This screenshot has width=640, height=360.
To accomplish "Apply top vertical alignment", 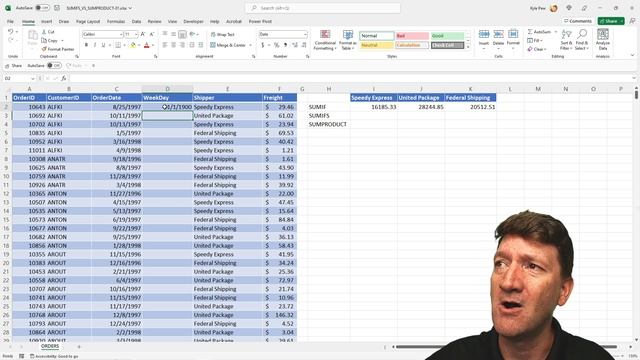I will click(165, 34).
